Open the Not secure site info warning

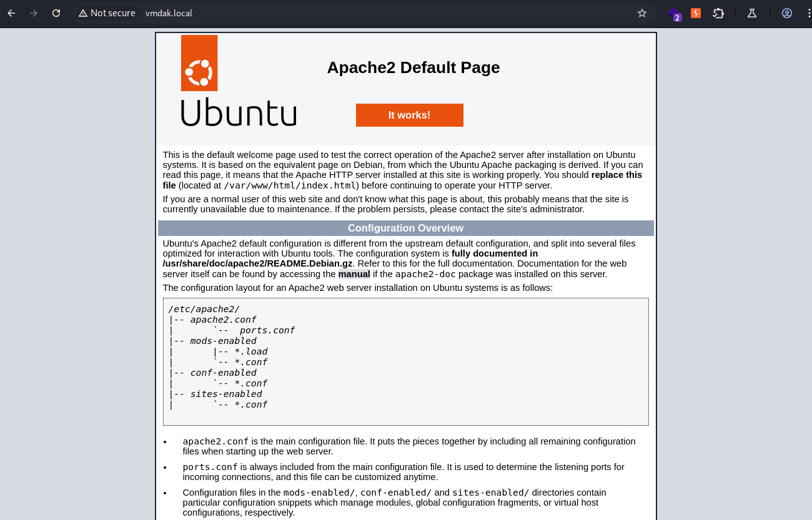tap(107, 13)
